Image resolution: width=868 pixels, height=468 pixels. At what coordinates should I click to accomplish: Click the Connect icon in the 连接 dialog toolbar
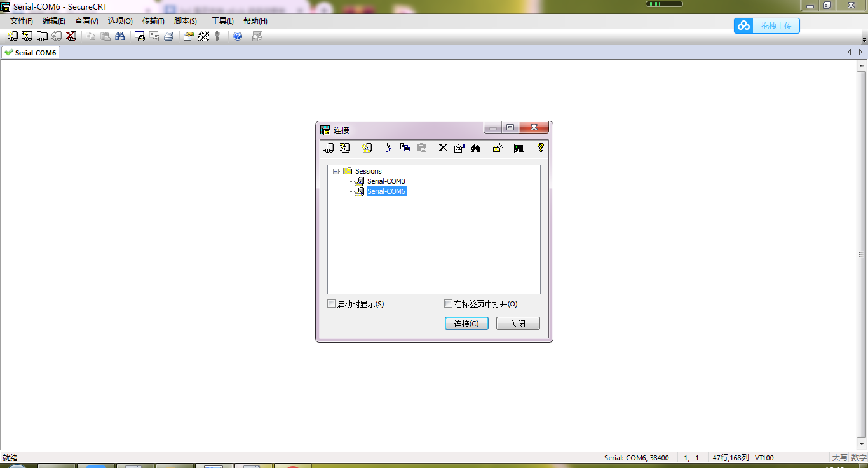tap(329, 148)
